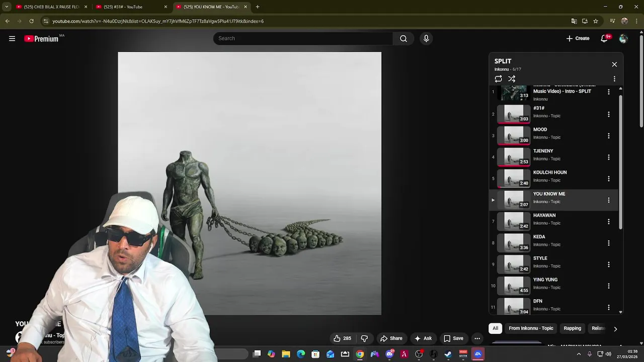Like the video with thumbs up
The height and width of the screenshot is (362, 644).
[x=343, y=338]
